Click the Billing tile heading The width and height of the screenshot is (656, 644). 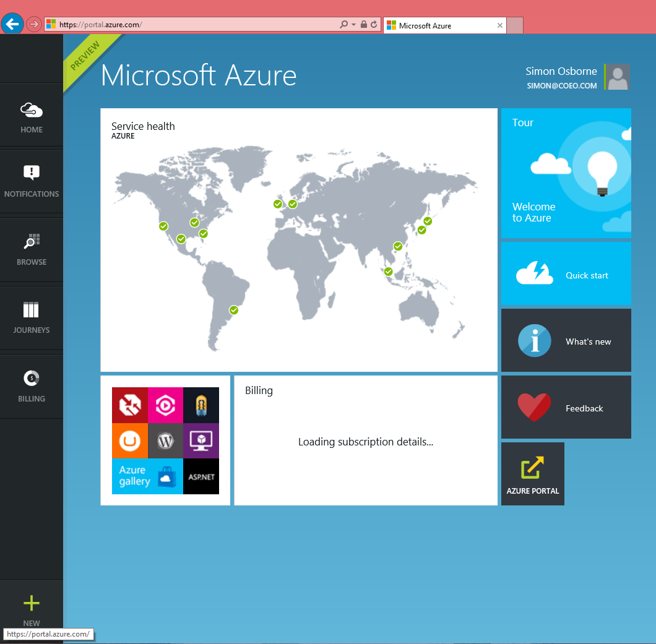[x=259, y=390]
